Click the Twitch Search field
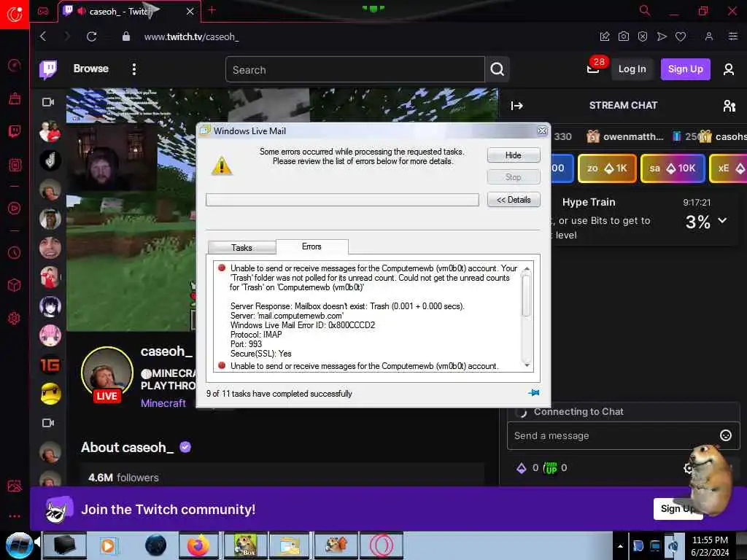747x560 pixels. tap(355, 69)
